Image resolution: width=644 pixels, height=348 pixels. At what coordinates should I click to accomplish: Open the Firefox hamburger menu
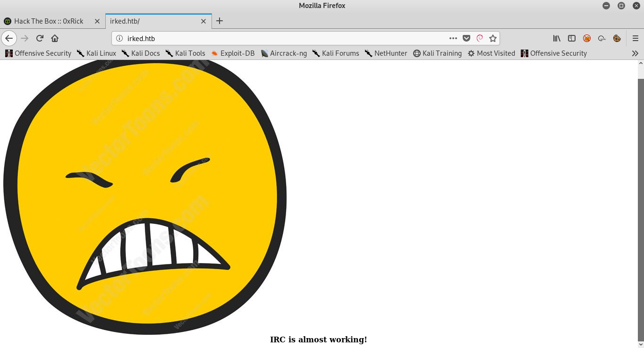pyautogui.click(x=635, y=38)
